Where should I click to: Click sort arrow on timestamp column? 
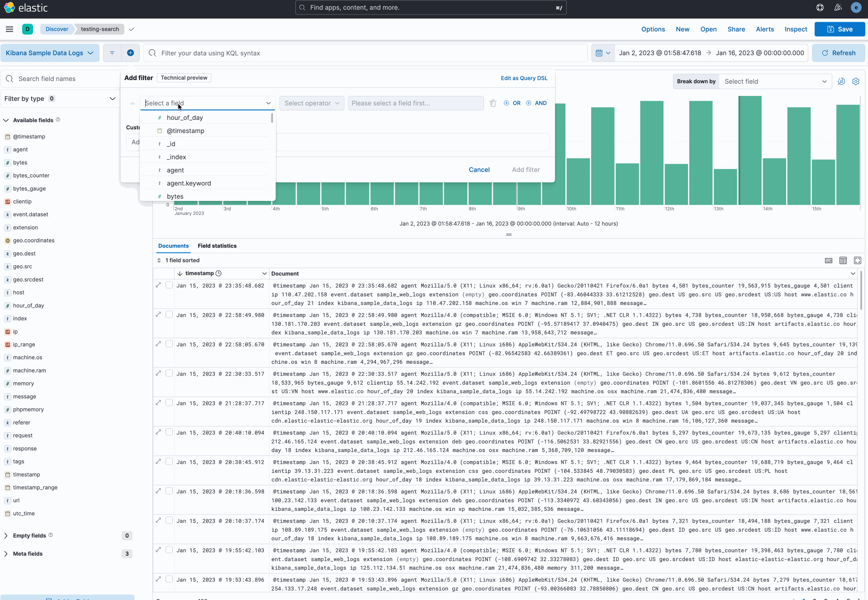180,273
